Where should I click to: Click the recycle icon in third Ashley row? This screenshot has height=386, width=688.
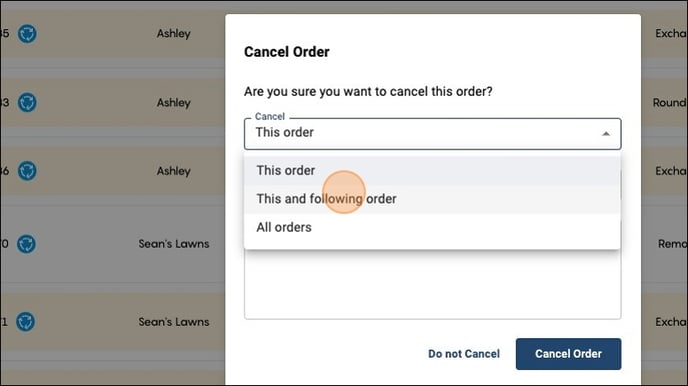click(x=27, y=171)
